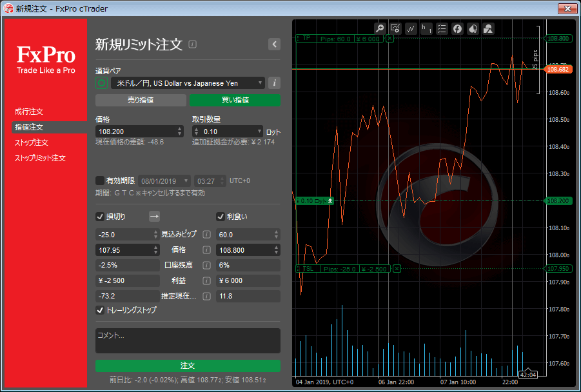Switch to ストップ注文 stop order

[x=32, y=142]
